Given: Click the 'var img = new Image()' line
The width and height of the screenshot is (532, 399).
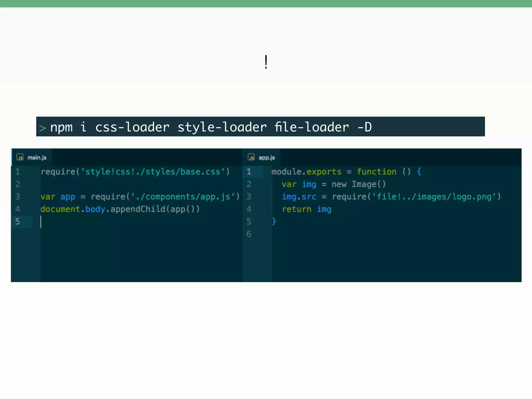Looking at the screenshot, I should 334,184.
